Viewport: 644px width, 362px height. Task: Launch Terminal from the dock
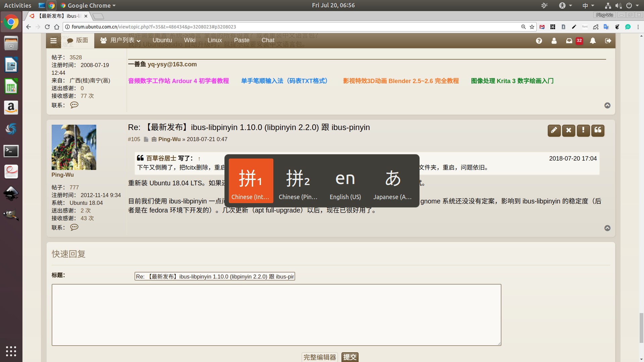[x=11, y=151]
